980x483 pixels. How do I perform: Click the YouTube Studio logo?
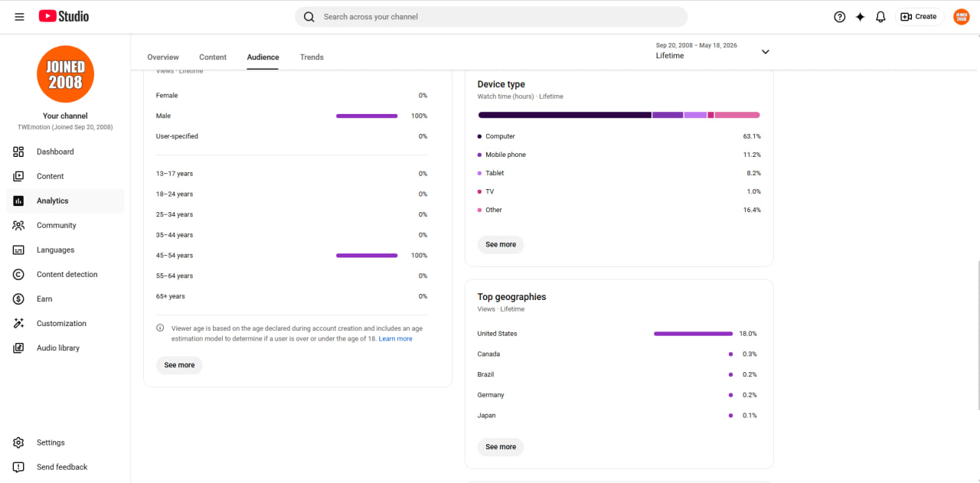64,16
